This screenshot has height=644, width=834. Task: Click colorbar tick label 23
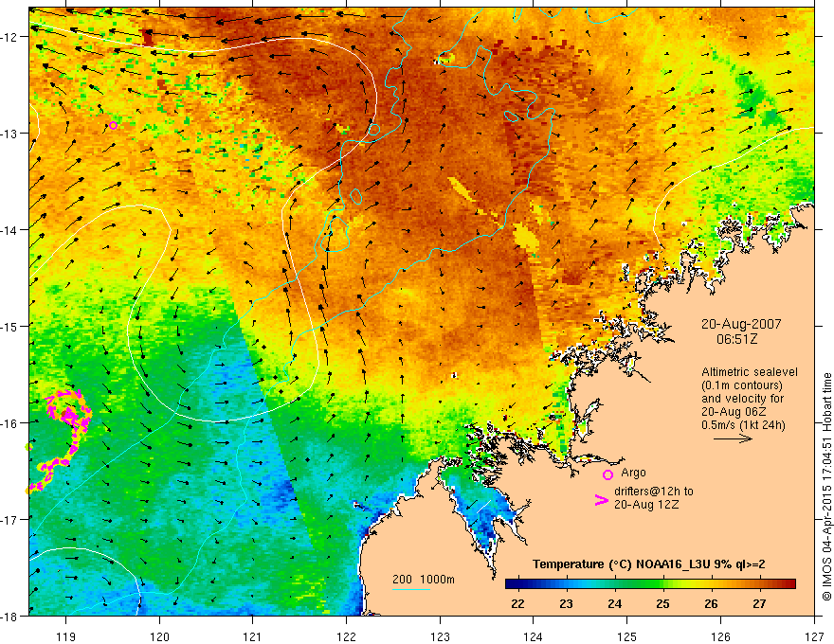(566, 603)
